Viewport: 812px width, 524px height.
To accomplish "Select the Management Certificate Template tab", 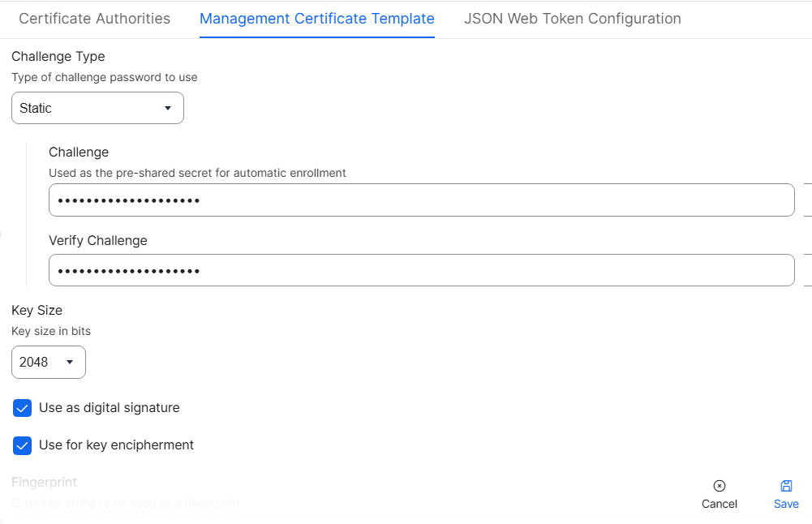I will (x=316, y=19).
